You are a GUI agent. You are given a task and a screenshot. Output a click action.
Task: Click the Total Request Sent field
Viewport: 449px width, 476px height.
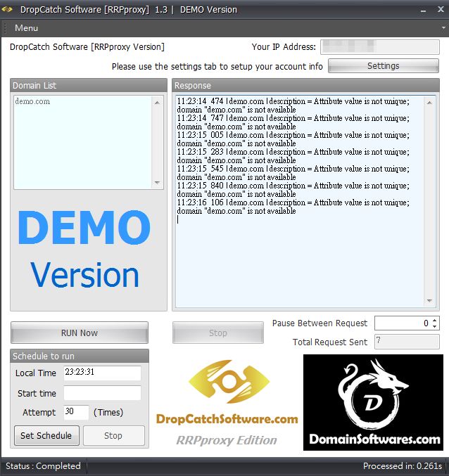coord(407,342)
